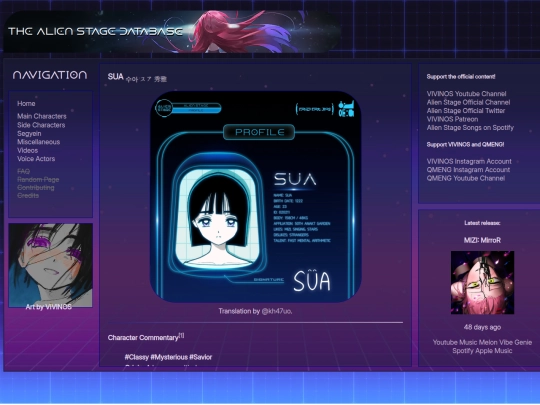Click the #Classy #Mysterious #Savior tags

click(x=168, y=357)
